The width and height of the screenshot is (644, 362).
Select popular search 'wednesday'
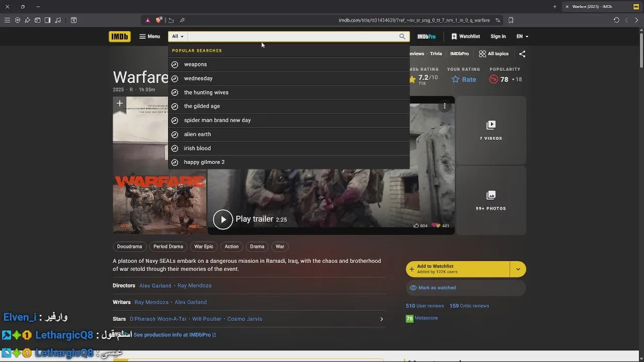[x=289, y=78]
